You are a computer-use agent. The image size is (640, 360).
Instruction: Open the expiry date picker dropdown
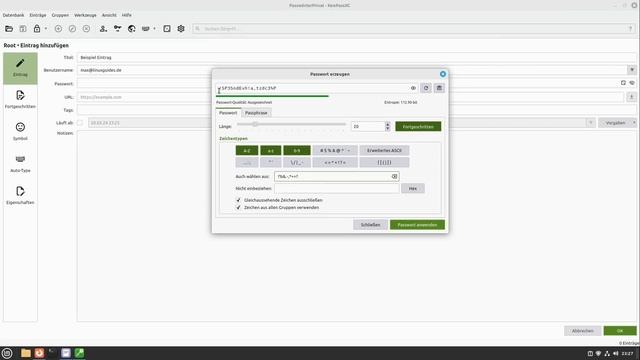pos(591,123)
